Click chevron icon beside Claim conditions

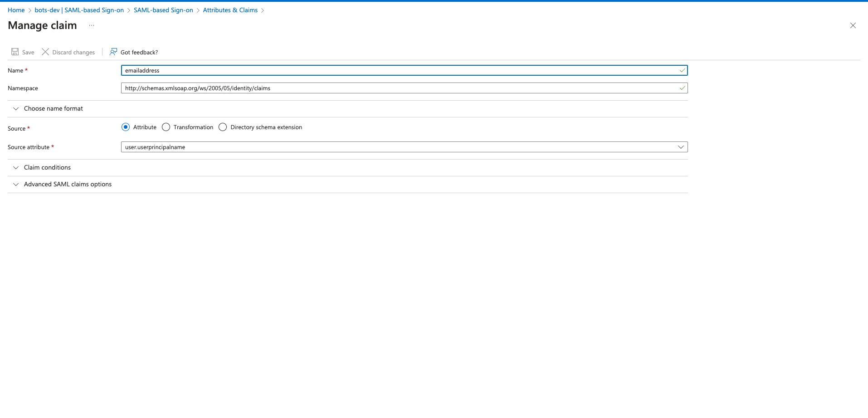pos(16,168)
